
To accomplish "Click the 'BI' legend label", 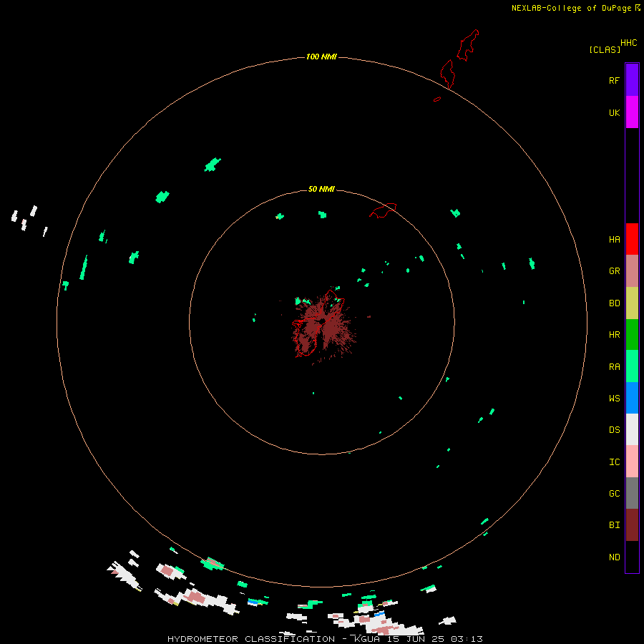I will (615, 525).
